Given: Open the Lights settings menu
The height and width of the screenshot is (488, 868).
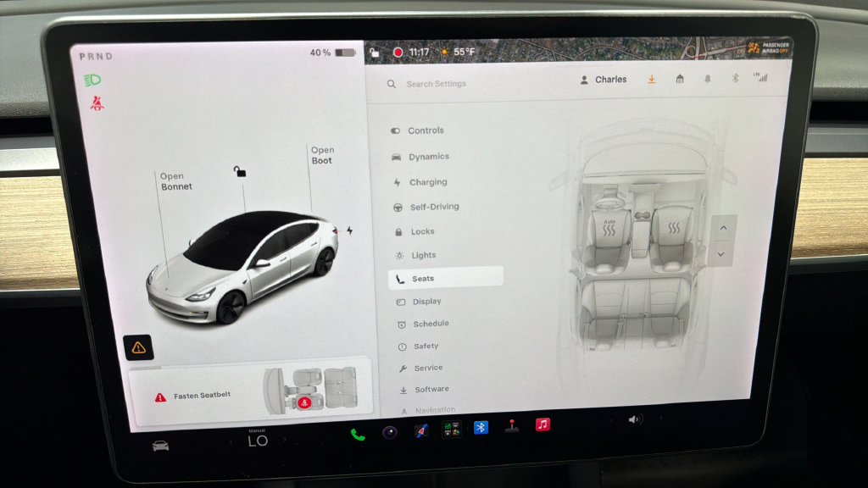Looking at the screenshot, I should point(415,255).
